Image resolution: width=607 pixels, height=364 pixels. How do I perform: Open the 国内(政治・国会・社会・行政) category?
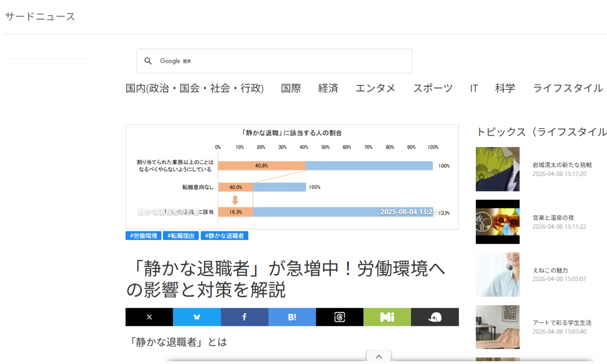coord(194,88)
